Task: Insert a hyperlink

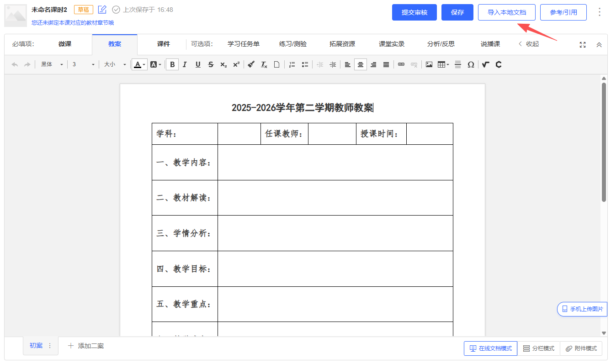Action: [x=401, y=65]
